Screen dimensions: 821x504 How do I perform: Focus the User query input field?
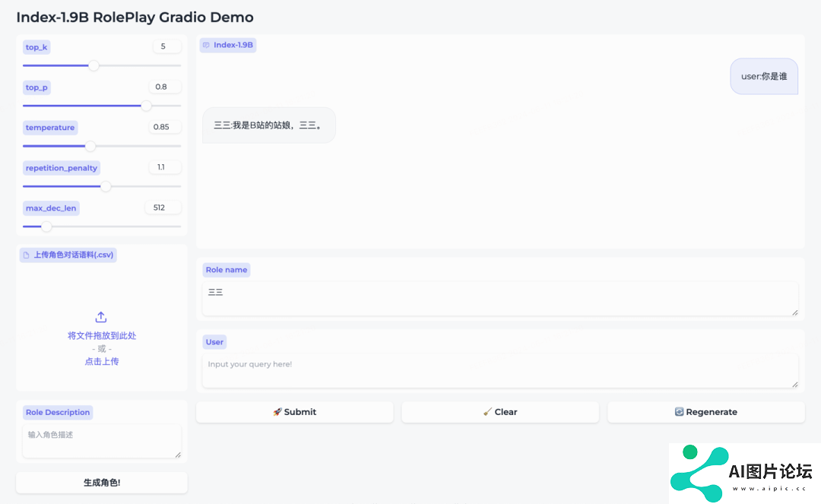click(x=500, y=370)
